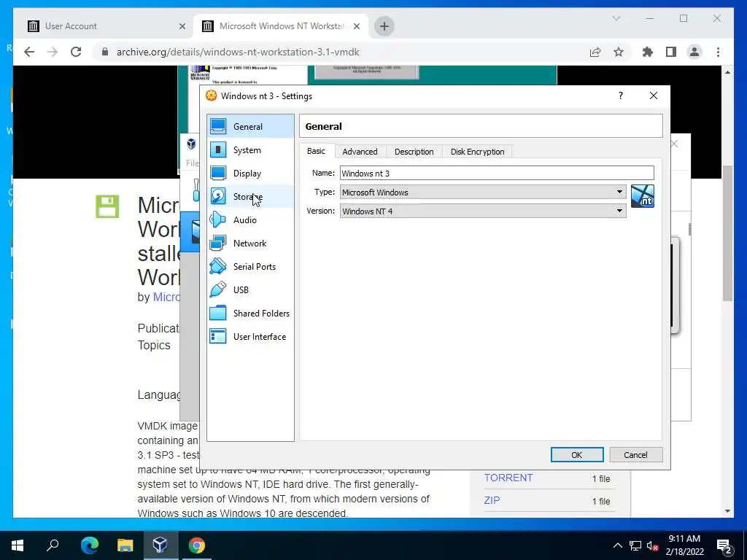Image resolution: width=747 pixels, height=560 pixels.
Task: Open Chrome profile avatar
Action: (x=694, y=52)
